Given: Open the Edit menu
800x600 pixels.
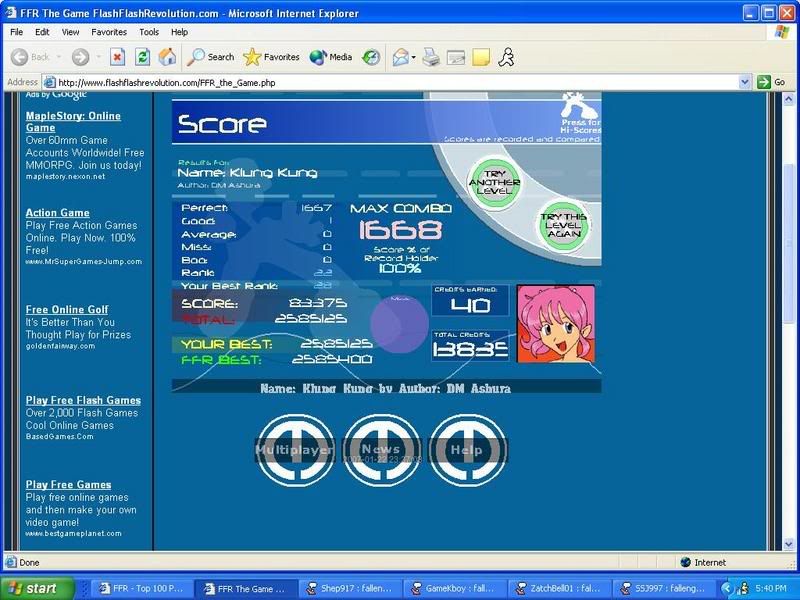Looking at the screenshot, I should [x=42, y=32].
